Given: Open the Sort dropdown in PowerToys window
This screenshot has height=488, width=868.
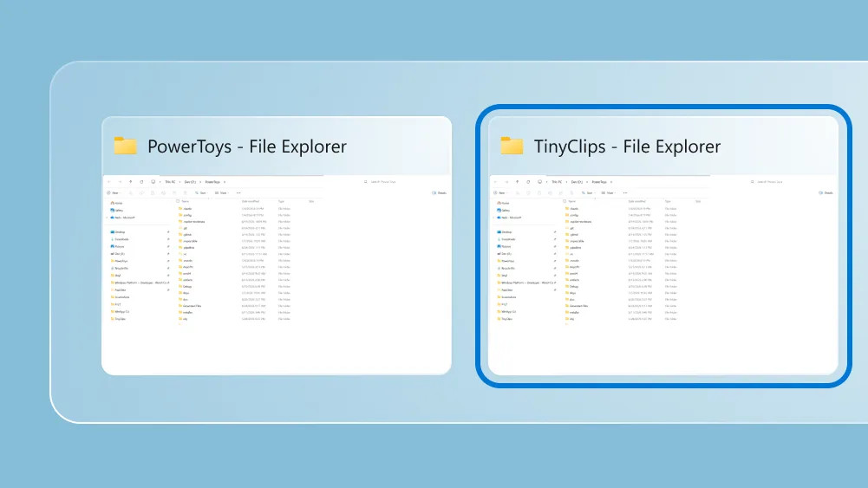Looking at the screenshot, I should pos(201,193).
